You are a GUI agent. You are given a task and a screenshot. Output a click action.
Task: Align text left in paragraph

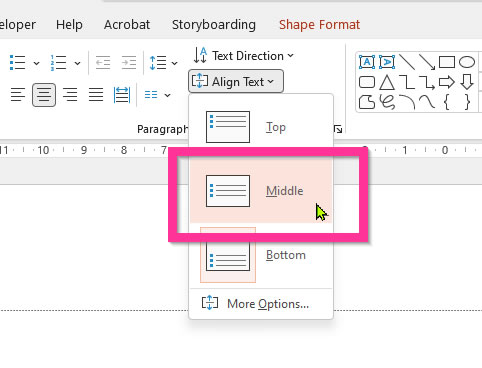point(18,95)
